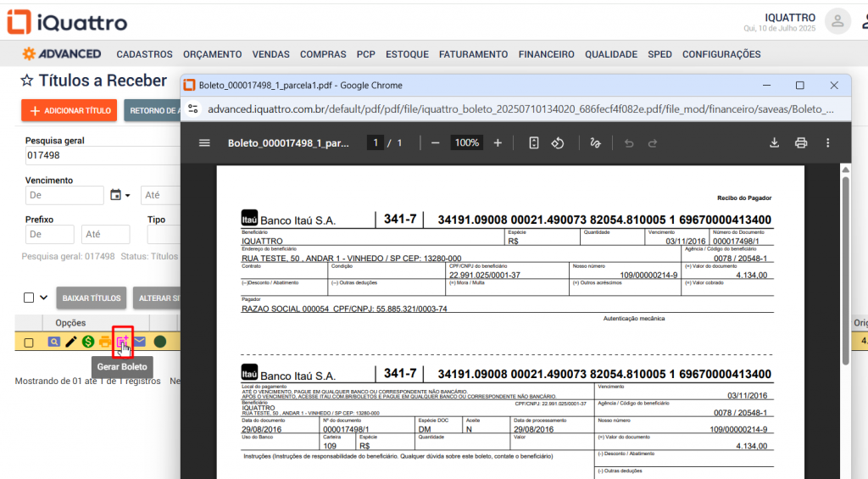
Task: Click the site information icon in address bar
Action: [193, 109]
